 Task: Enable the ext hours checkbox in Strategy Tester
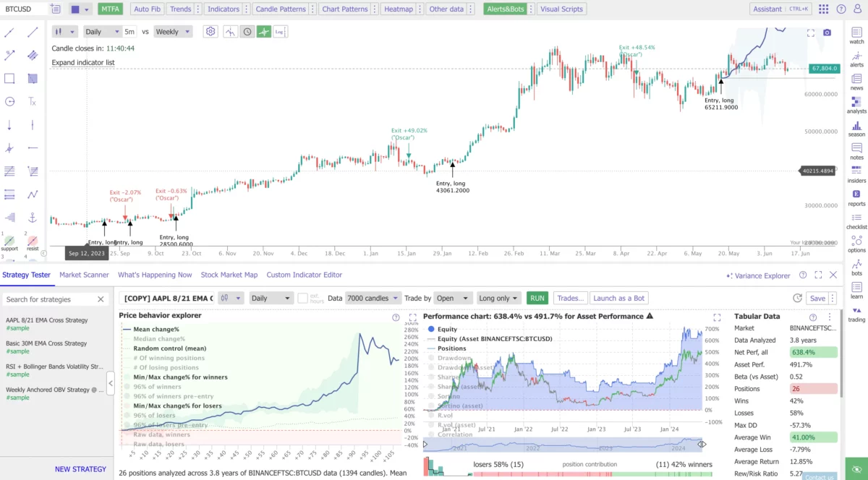point(303,298)
